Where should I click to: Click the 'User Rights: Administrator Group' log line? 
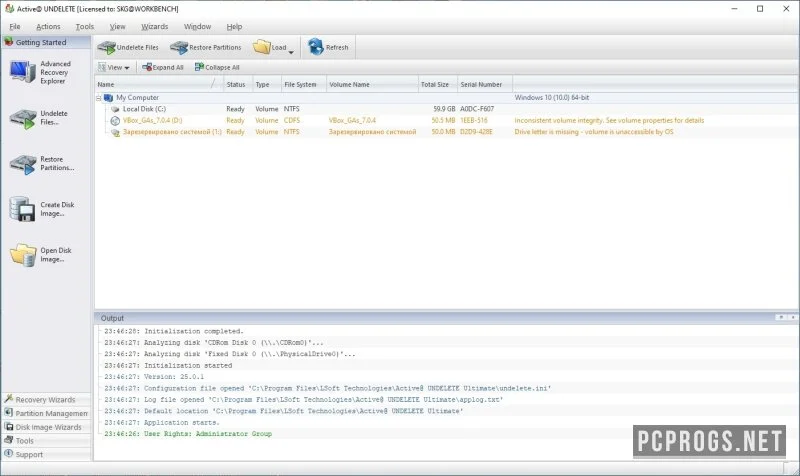pyautogui.click(x=188, y=434)
